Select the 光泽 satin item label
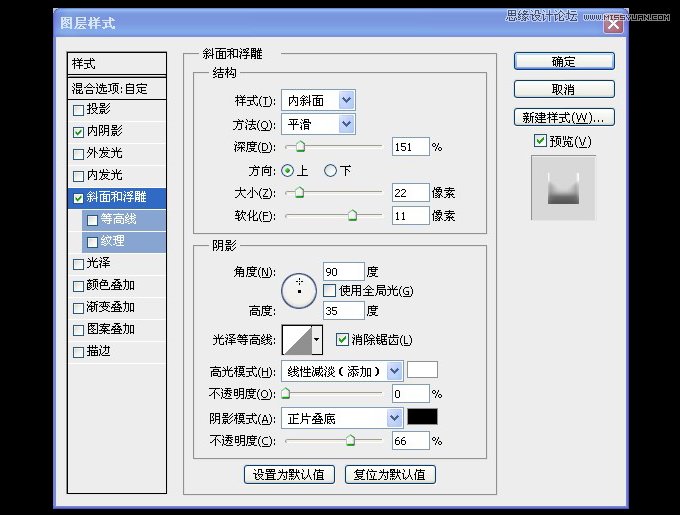 [x=98, y=263]
